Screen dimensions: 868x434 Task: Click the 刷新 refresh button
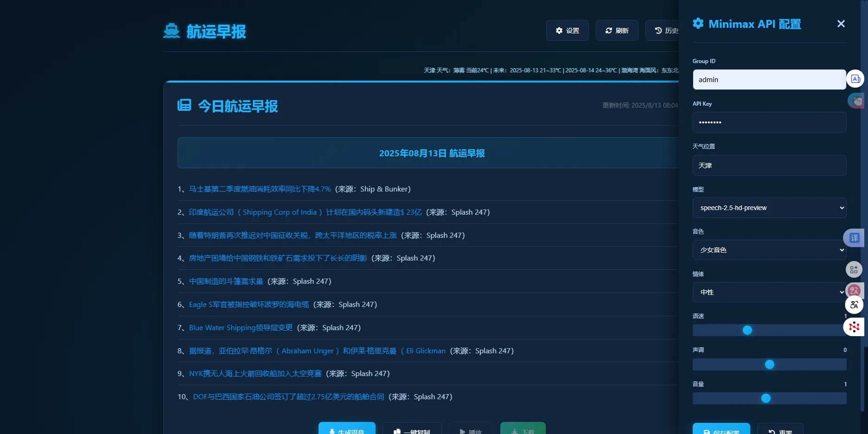(x=617, y=31)
